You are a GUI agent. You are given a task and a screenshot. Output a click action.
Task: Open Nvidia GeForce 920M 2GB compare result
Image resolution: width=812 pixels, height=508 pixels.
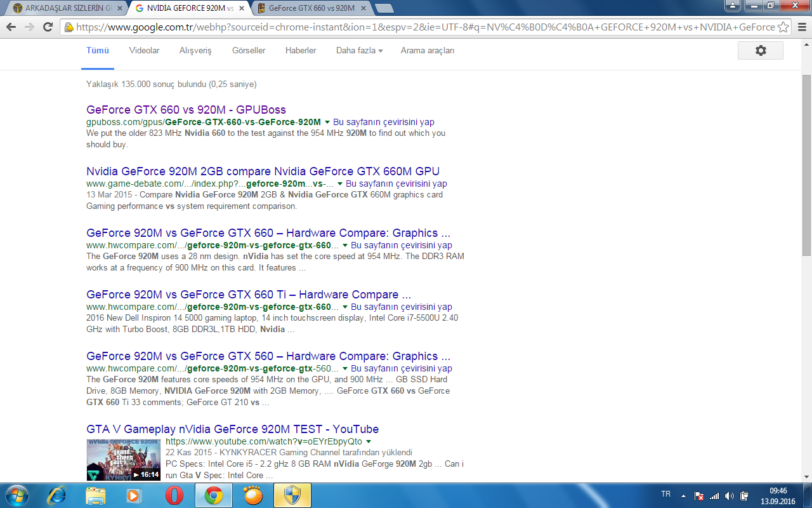pyautogui.click(x=263, y=171)
